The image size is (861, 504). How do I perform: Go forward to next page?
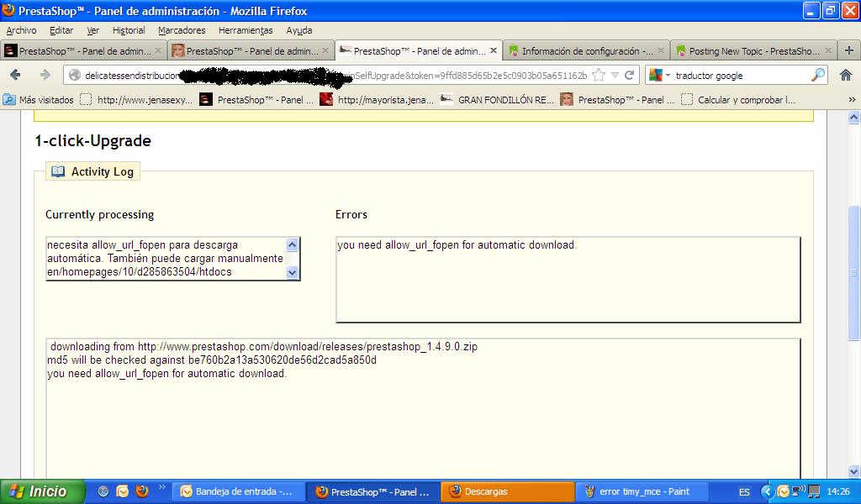[x=45, y=75]
